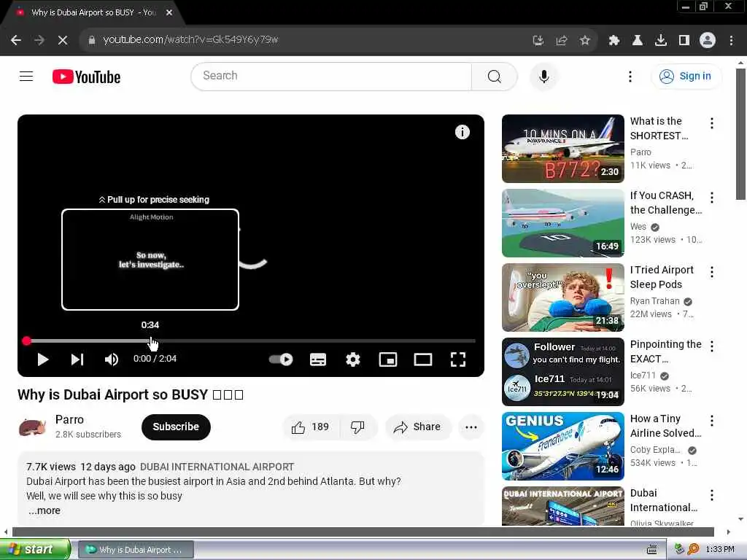Open 'If You CRASH, the Challenge' thumbnail
This screenshot has width=747, height=560.
point(562,223)
